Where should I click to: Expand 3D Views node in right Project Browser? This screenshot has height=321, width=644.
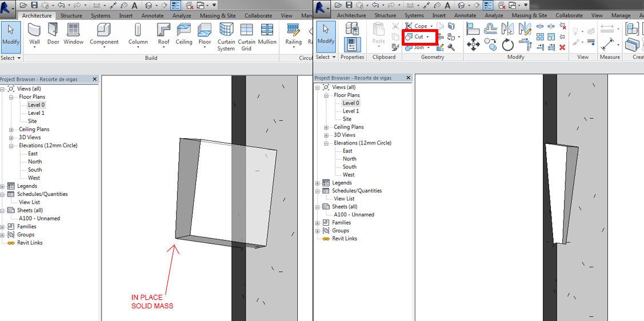326,135
